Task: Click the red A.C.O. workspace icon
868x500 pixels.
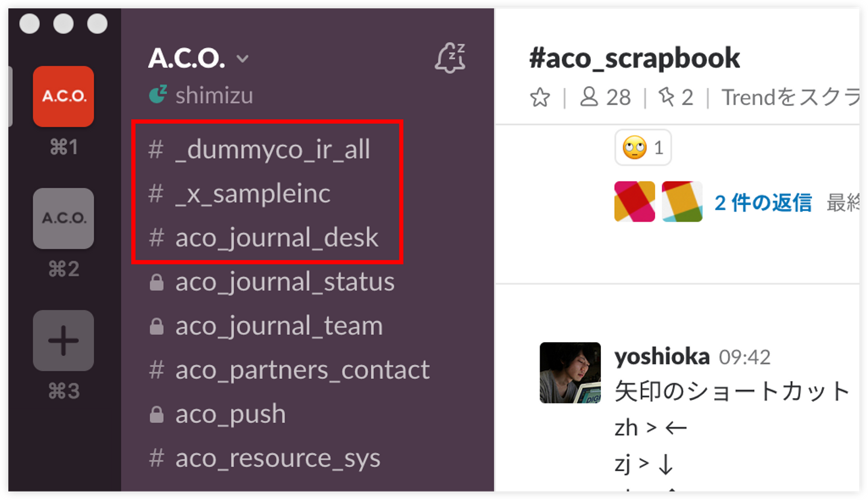Action: (x=63, y=96)
